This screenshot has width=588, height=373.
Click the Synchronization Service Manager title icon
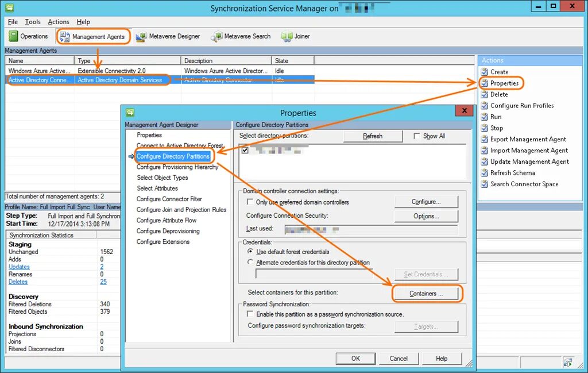tap(9, 7)
